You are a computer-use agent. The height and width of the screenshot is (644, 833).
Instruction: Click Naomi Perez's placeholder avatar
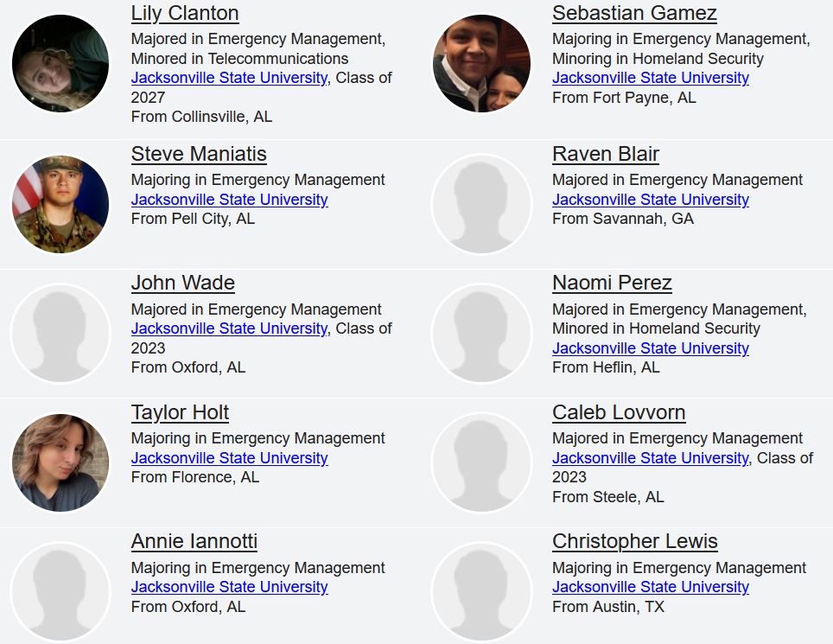481,334
